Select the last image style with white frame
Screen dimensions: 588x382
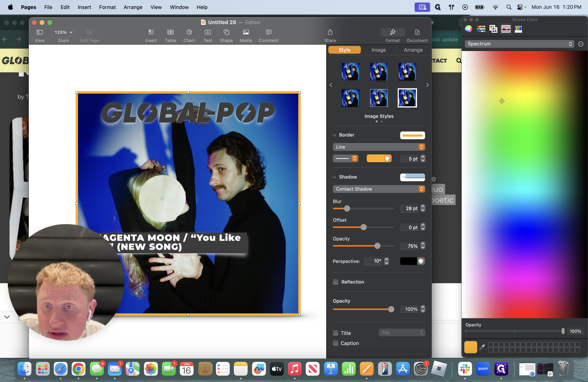407,98
